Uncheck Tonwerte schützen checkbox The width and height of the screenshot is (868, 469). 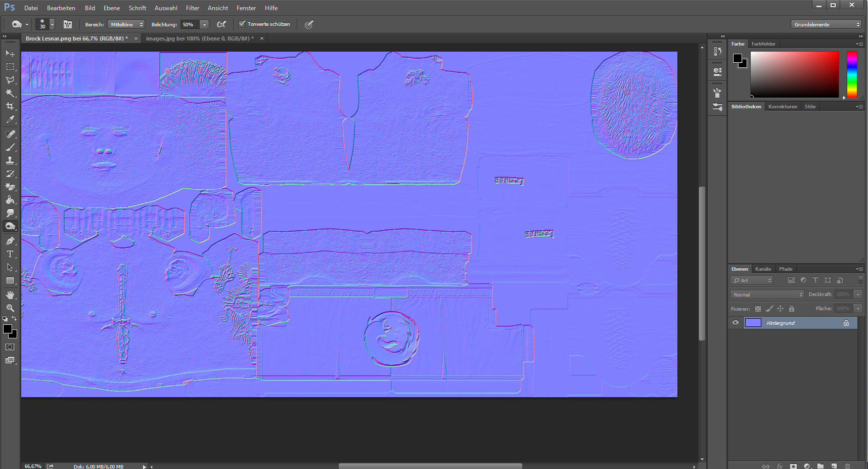(242, 24)
